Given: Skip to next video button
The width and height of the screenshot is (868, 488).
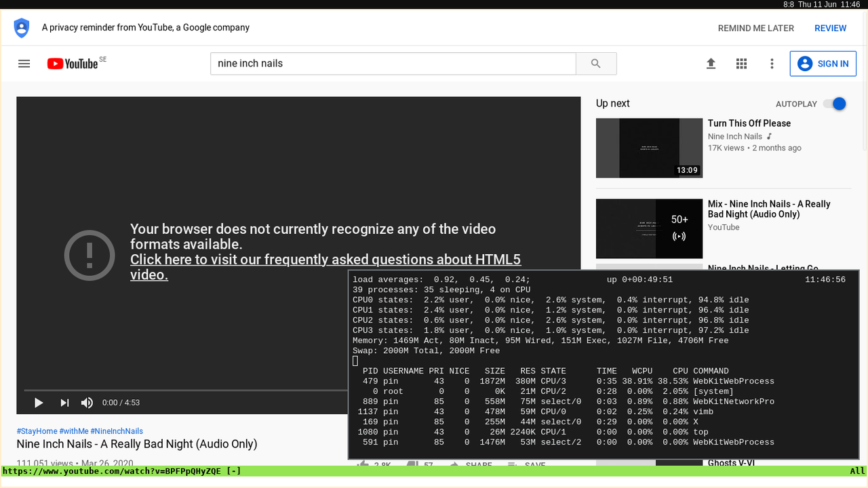Looking at the screenshot, I should pos(64,403).
